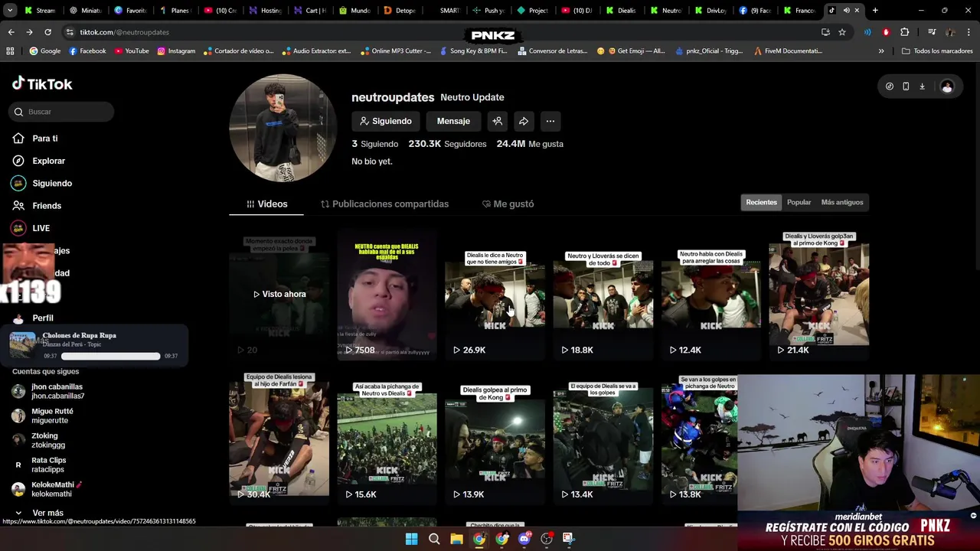Go back in browser
This screenshot has height=551, width=980.
pos(11,32)
